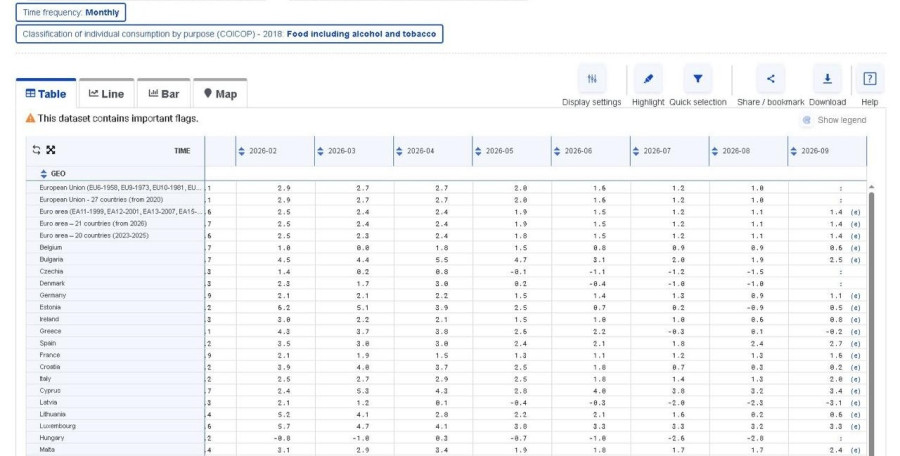Click Estonia's 2026-02 value 6.2
This screenshot has width=900, height=456.
[x=284, y=308]
